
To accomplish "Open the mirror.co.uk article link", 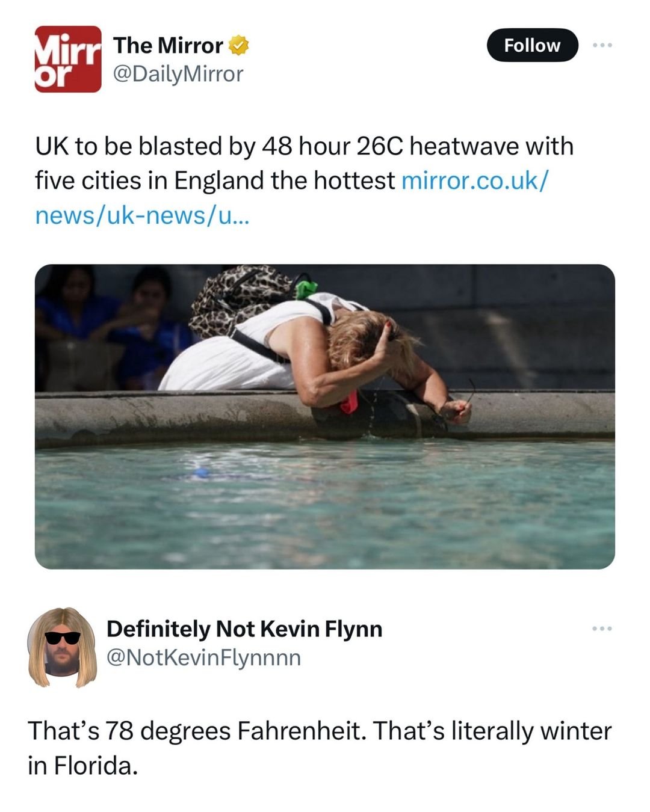I will click(x=474, y=180).
